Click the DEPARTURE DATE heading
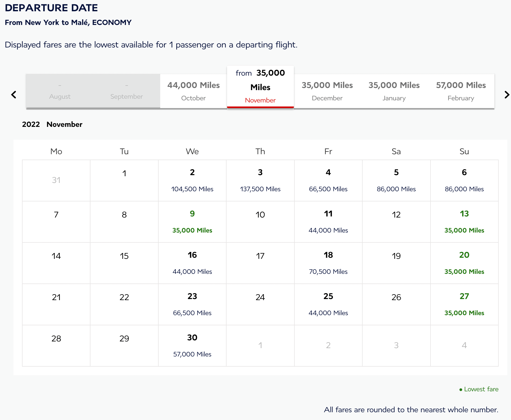 pos(51,8)
